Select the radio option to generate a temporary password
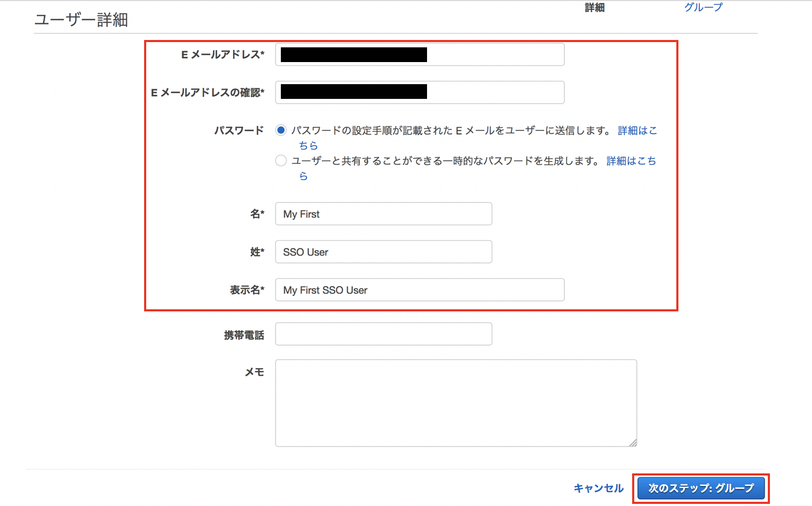 281,160
